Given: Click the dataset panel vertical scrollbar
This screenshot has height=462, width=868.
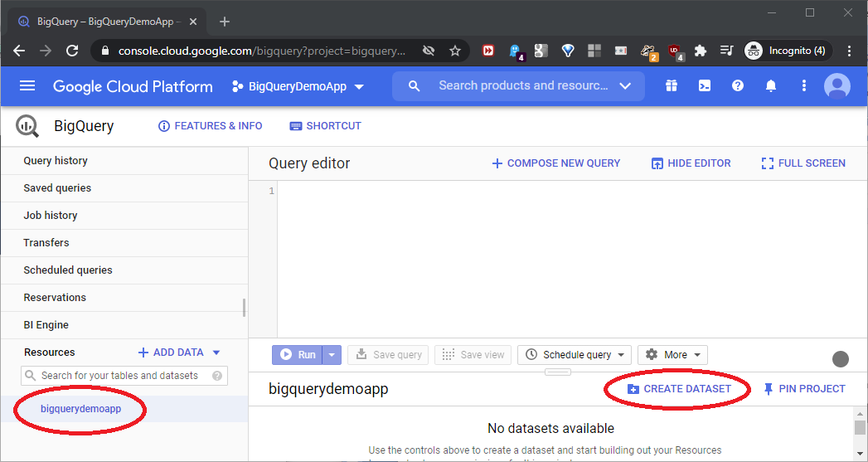Looking at the screenshot, I should click(860, 428).
